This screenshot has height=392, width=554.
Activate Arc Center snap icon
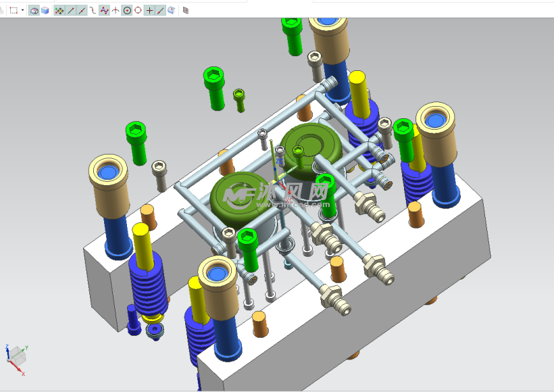pyautogui.click(x=126, y=10)
